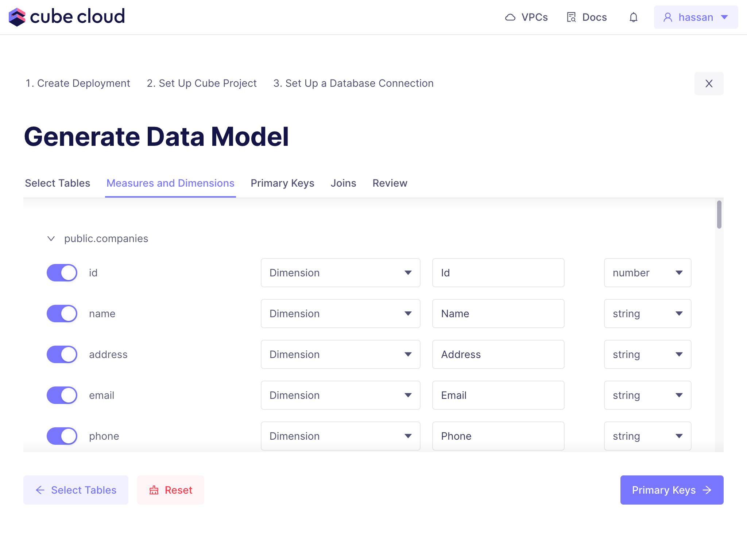Open the string type dropdown for email
Viewport: 747px width, 560px height.
(x=648, y=395)
